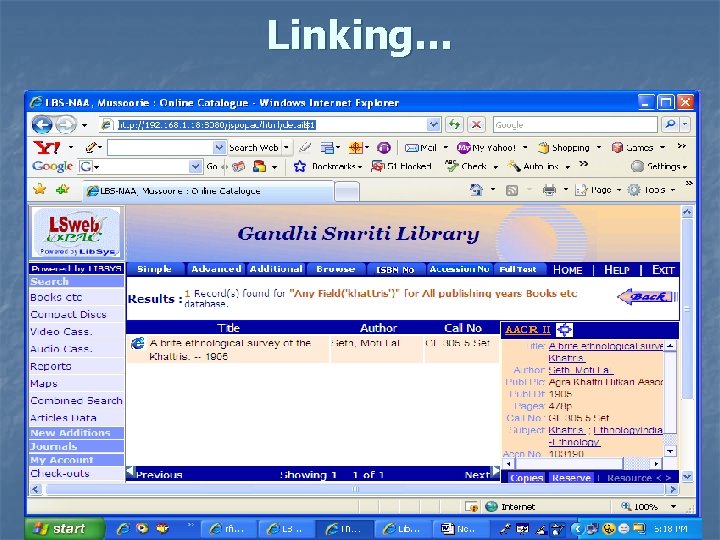Open Shopping in Yahoo toolbar
This screenshot has width=720, height=540.
click(564, 148)
